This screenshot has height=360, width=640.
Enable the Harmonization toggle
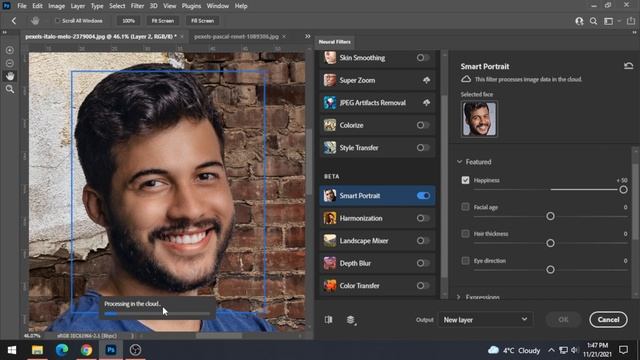tap(423, 218)
